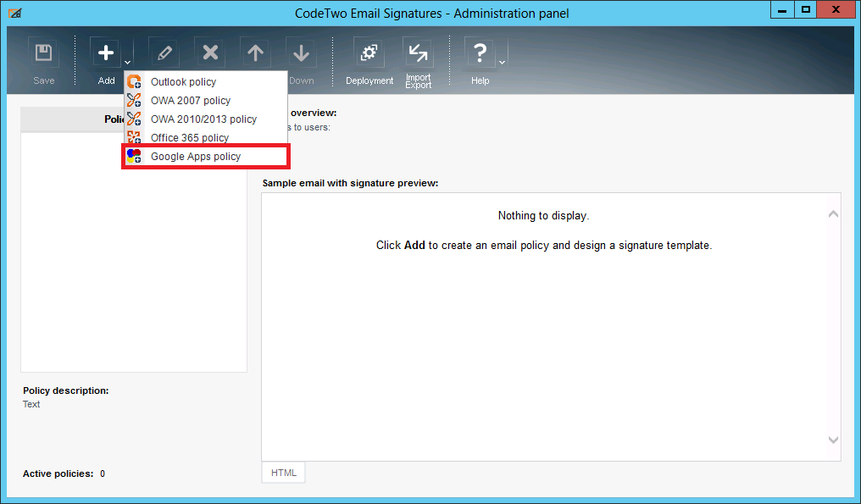Click the Outlook policy icon

click(134, 82)
